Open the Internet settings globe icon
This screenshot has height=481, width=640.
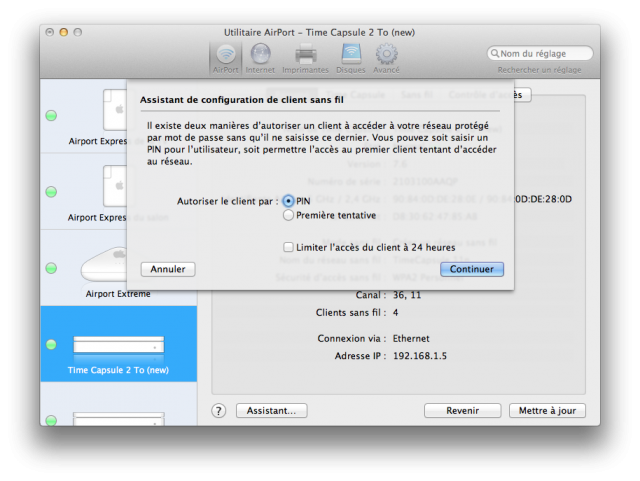pos(260,59)
